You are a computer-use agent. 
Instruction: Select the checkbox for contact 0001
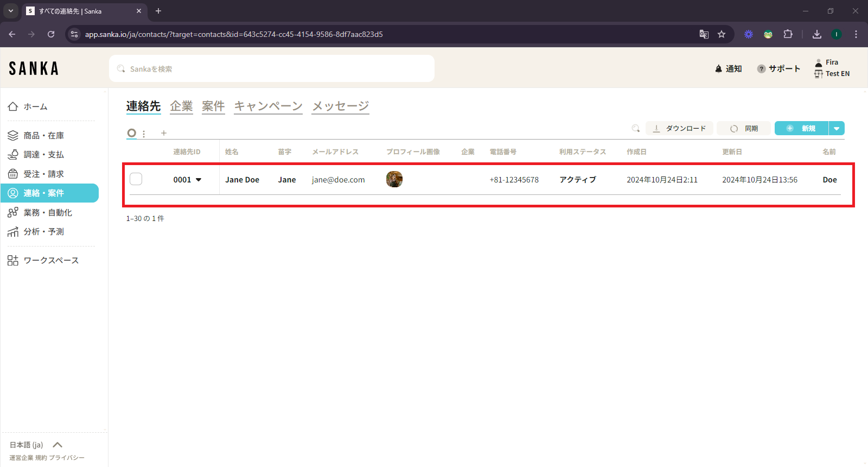[136, 179]
